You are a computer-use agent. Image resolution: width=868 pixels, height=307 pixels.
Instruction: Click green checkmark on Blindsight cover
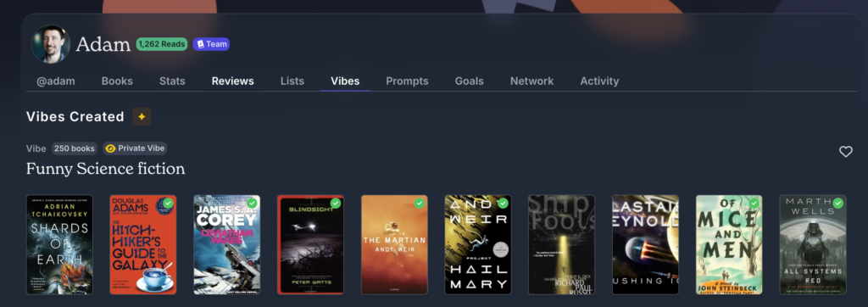336,204
